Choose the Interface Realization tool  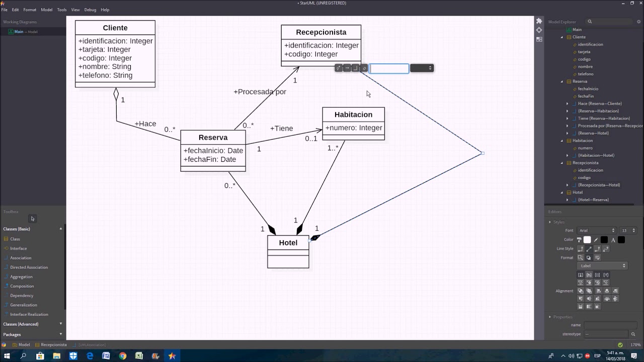(29, 314)
